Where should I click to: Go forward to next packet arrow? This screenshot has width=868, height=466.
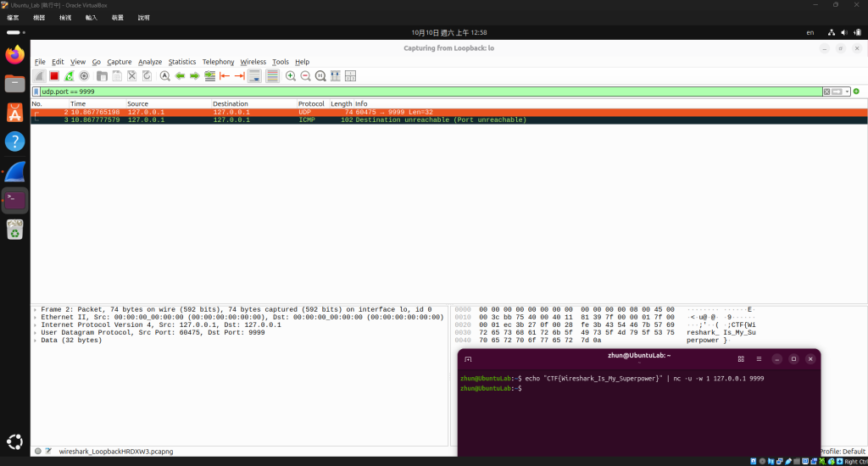tap(194, 75)
